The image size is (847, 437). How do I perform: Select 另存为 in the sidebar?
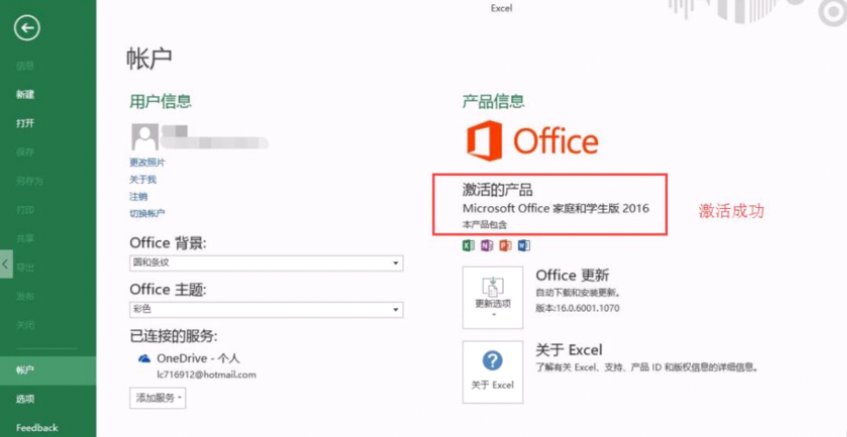point(29,181)
